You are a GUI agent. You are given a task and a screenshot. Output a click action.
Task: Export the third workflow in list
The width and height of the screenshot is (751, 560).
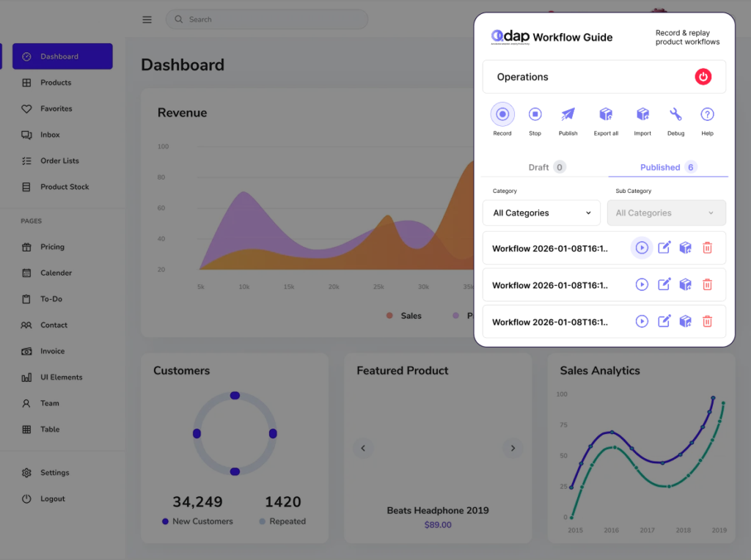point(685,321)
